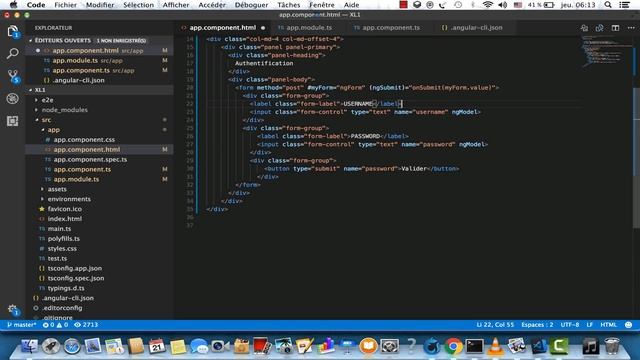Open macOS Spotlight search icon

point(608,5)
